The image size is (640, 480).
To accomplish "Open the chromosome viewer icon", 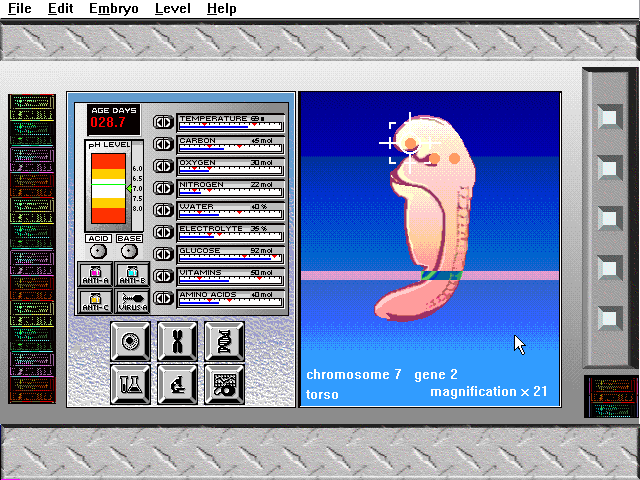I will 178,341.
